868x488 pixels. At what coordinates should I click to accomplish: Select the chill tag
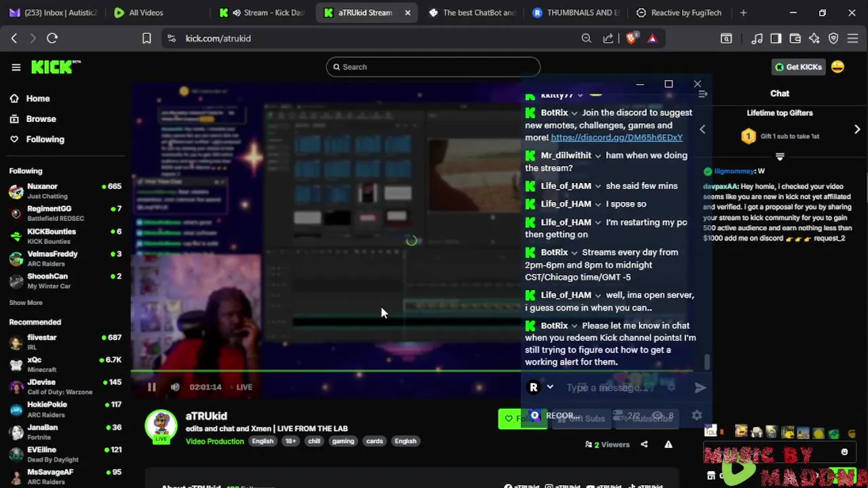click(314, 441)
